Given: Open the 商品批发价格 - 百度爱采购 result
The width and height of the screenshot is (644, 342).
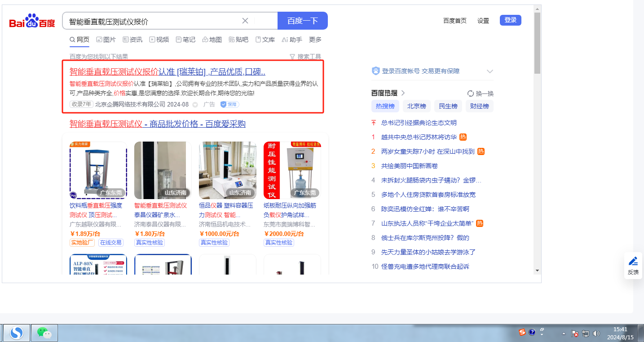Looking at the screenshot, I should [158, 124].
